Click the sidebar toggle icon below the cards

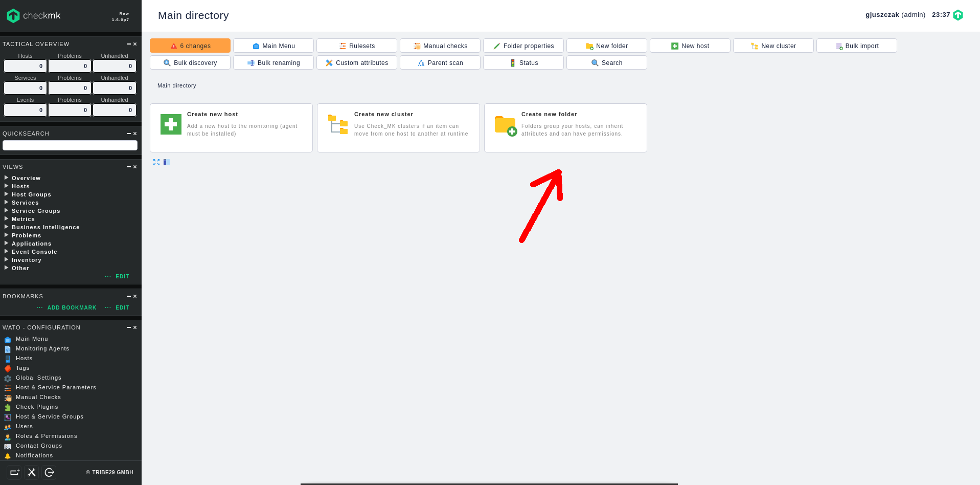coord(167,162)
